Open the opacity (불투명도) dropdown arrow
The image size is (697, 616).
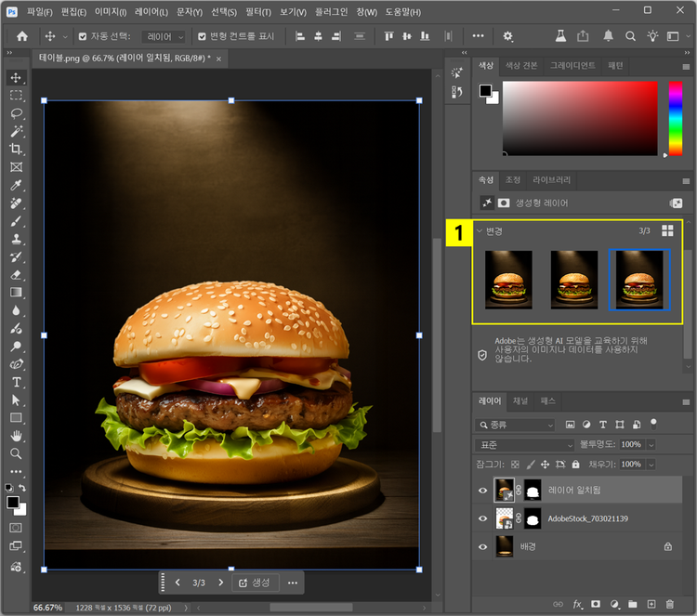tap(651, 445)
